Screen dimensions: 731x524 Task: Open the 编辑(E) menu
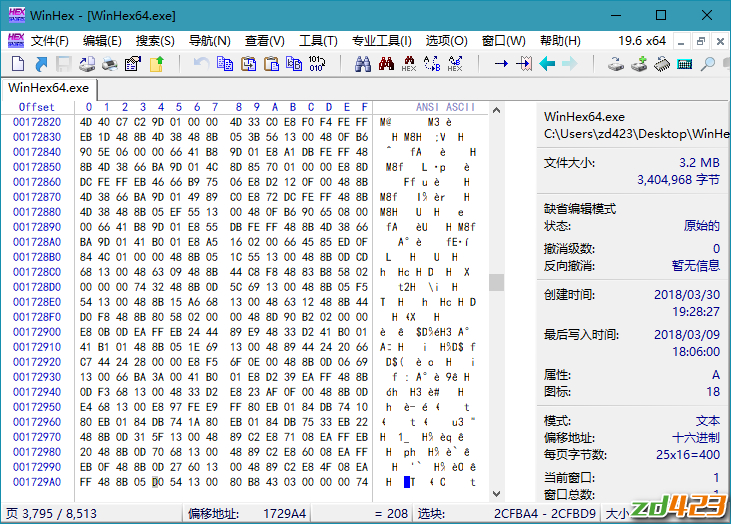(x=102, y=41)
